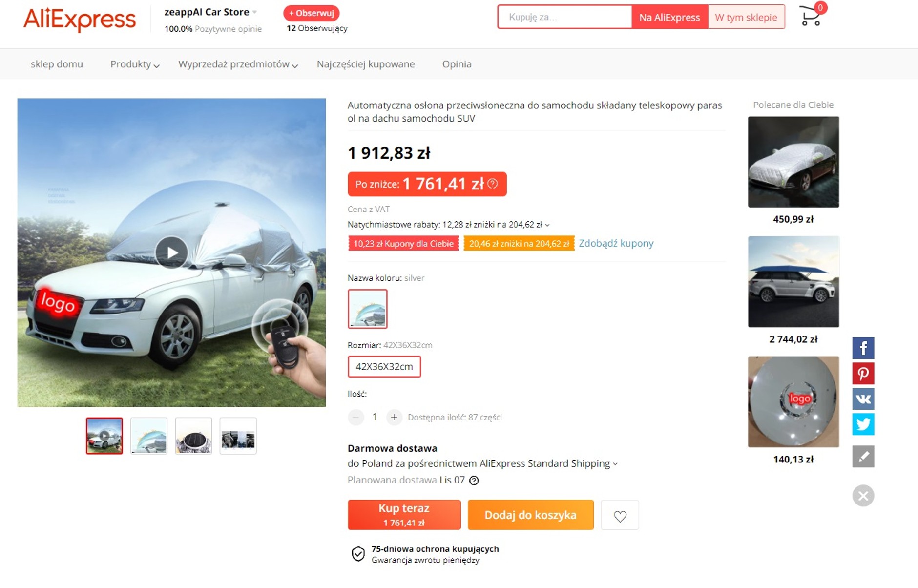
Task: Click the Kup teraz button
Action: coord(404,515)
